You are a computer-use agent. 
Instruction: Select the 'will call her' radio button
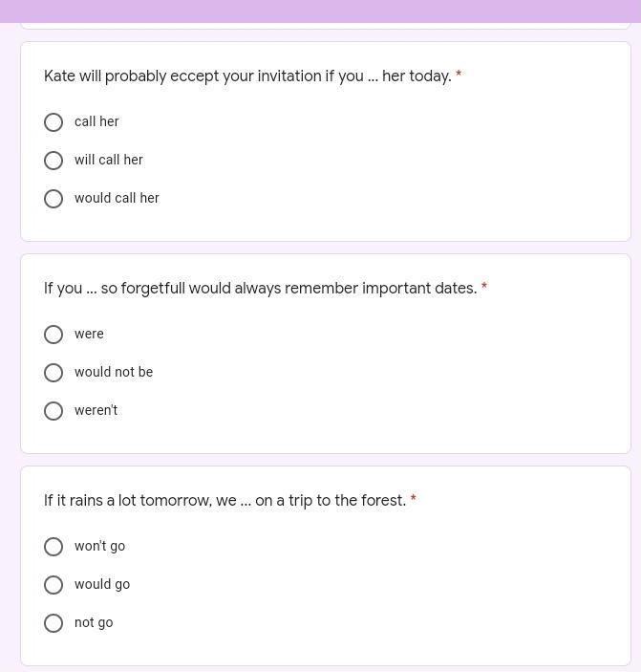pyautogui.click(x=53, y=161)
